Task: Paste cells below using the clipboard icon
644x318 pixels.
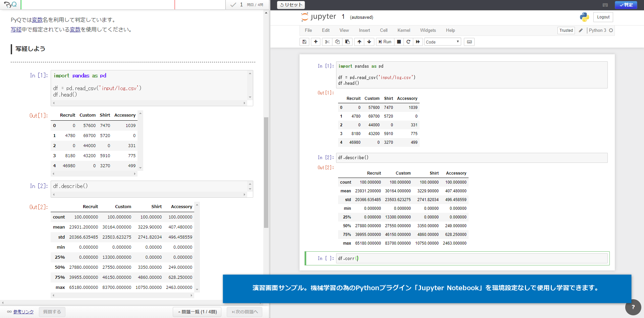Action: (347, 42)
